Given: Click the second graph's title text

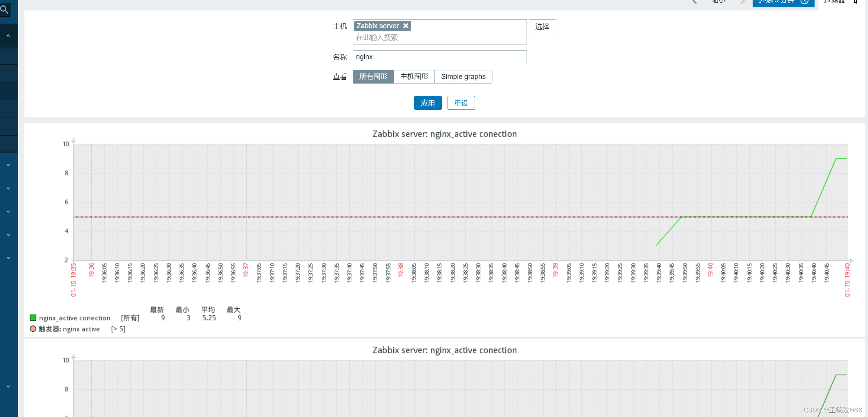Looking at the screenshot, I should (444, 350).
